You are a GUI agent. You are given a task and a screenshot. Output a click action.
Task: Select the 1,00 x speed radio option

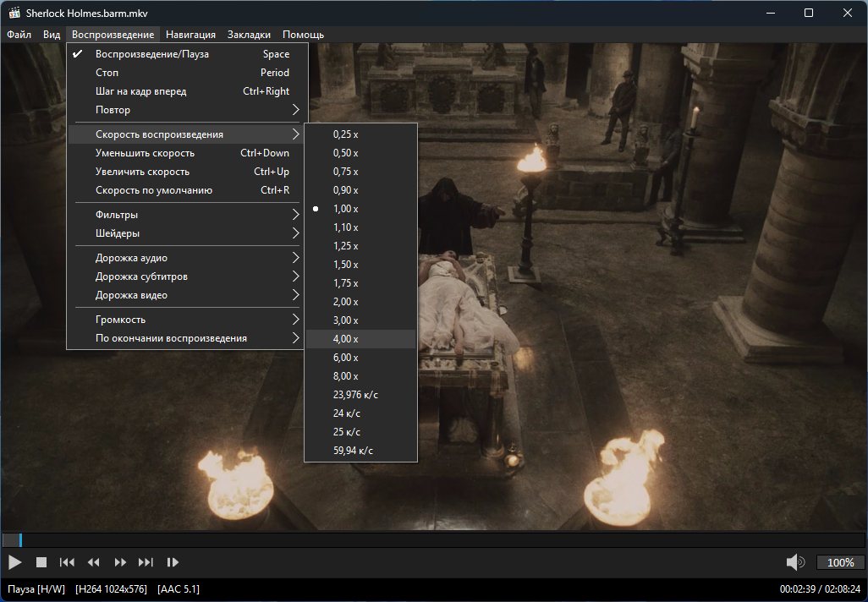[x=345, y=209]
